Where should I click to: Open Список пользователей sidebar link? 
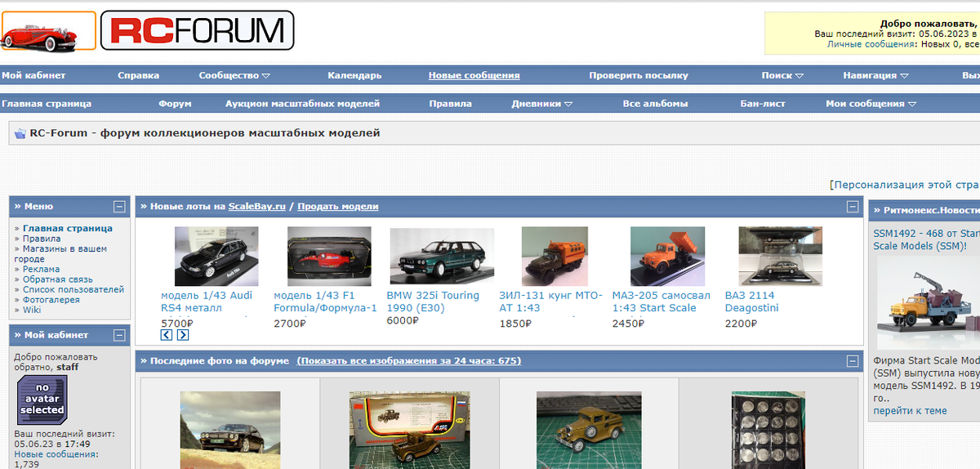click(73, 289)
